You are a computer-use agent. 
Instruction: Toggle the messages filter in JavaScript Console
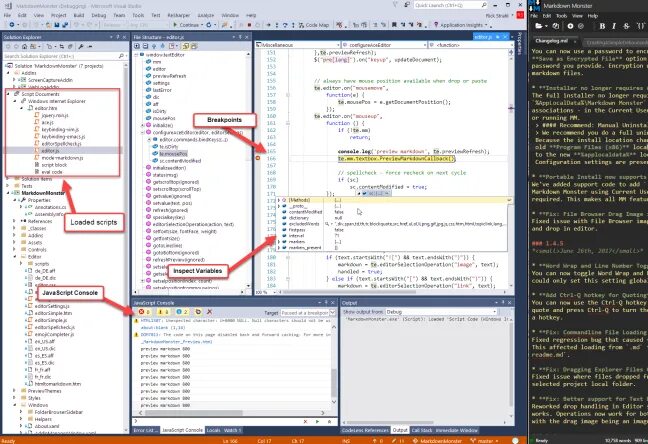coord(182,312)
